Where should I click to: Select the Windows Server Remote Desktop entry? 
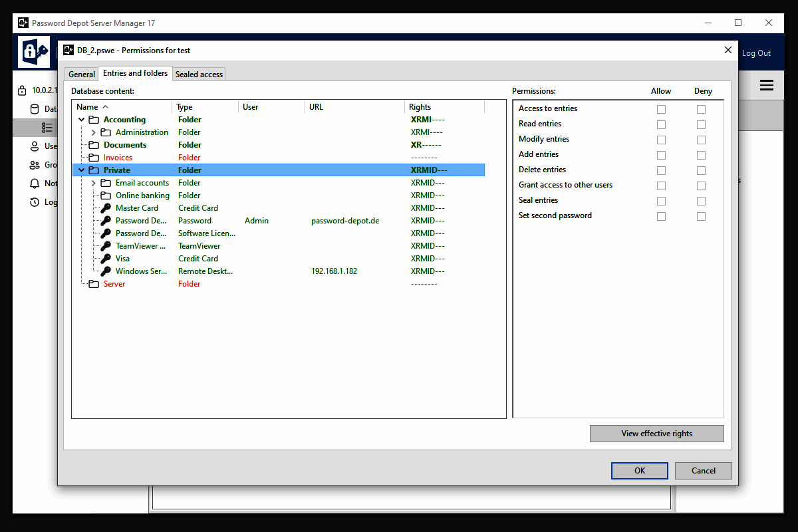[x=278, y=271]
